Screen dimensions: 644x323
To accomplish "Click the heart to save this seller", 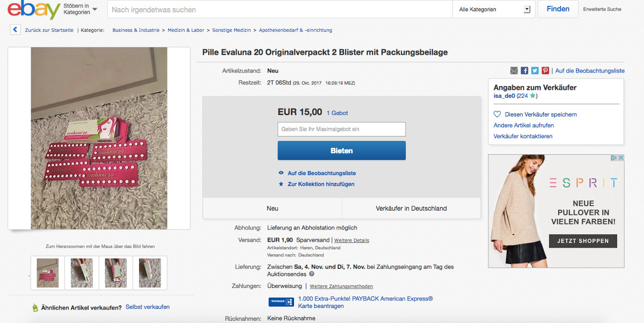I will [497, 114].
